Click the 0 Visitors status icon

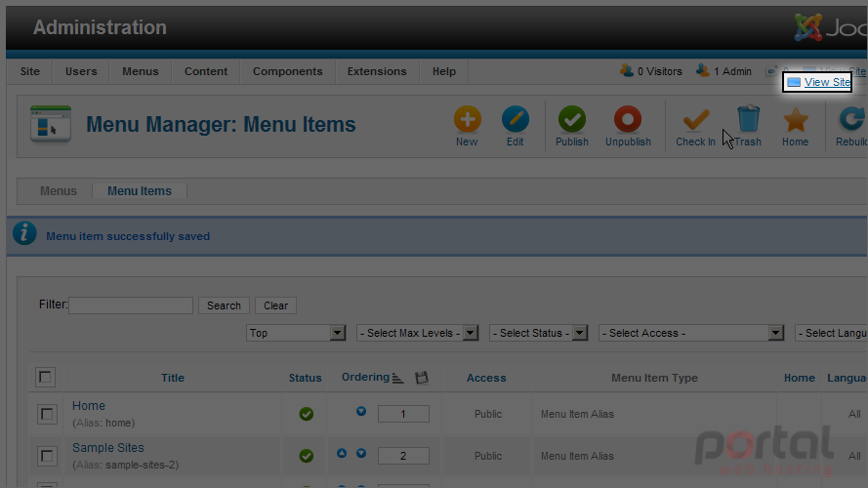pyautogui.click(x=627, y=71)
